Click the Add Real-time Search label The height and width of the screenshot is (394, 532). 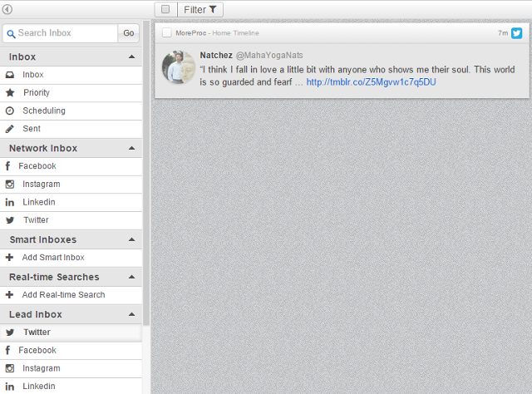coord(63,294)
